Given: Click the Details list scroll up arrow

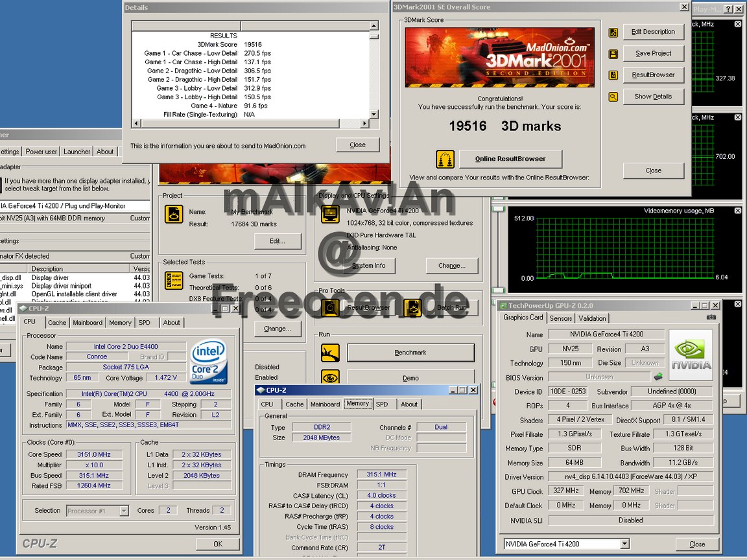Looking at the screenshot, I should click(x=374, y=26).
